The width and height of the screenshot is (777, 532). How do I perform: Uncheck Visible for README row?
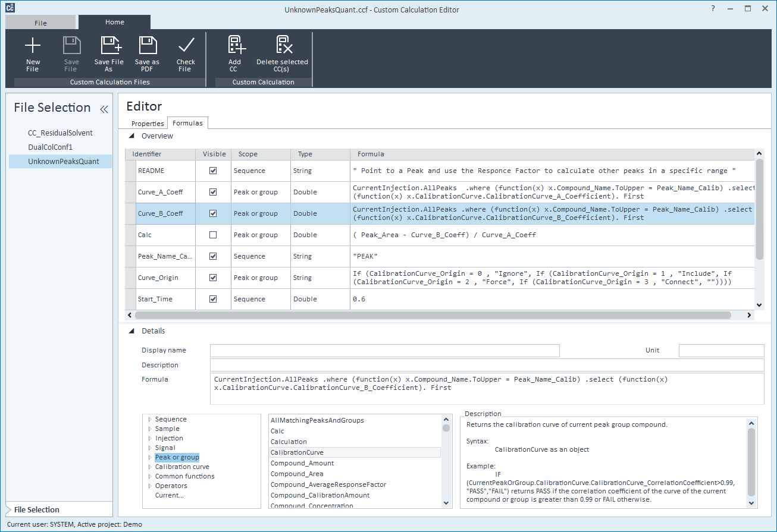pyautogui.click(x=213, y=171)
